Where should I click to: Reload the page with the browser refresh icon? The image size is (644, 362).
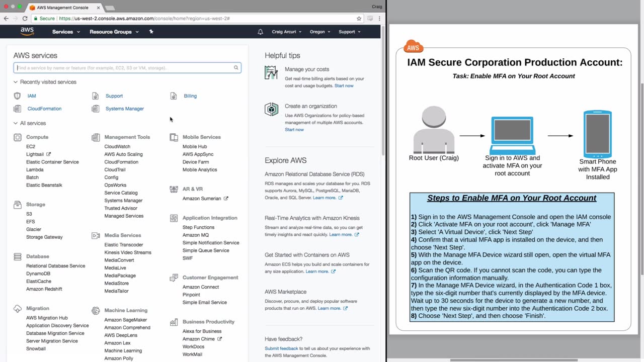coord(25,18)
